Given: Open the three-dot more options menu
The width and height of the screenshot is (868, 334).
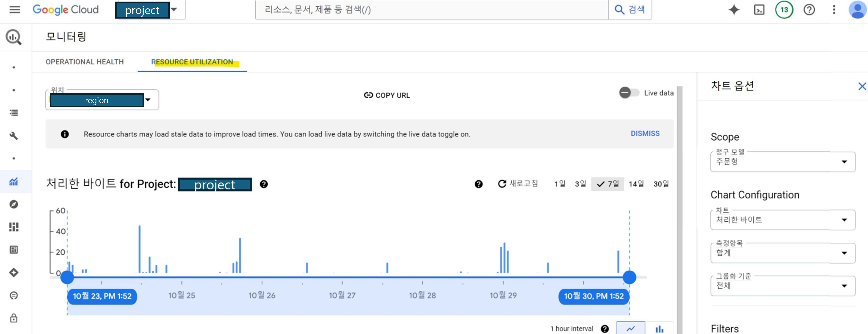Looking at the screenshot, I should pyautogui.click(x=834, y=10).
